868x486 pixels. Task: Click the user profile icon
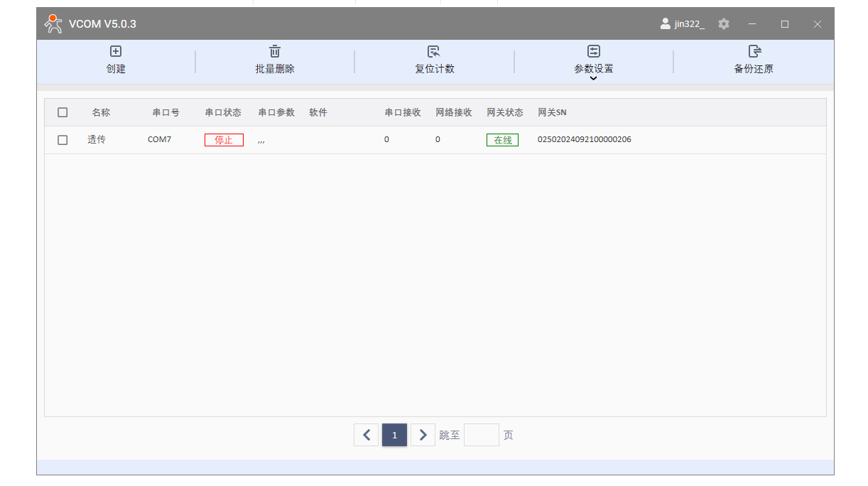click(x=665, y=24)
